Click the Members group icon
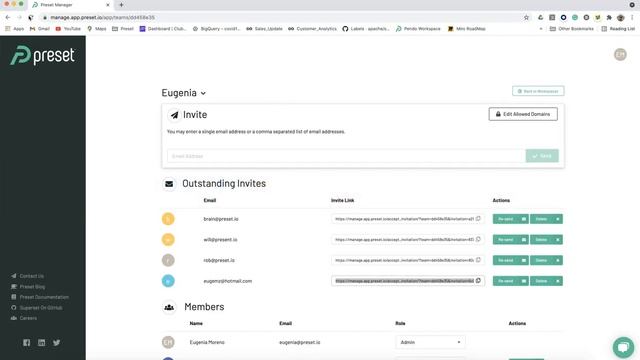Viewport: 640px width, 360px height. [x=169, y=307]
